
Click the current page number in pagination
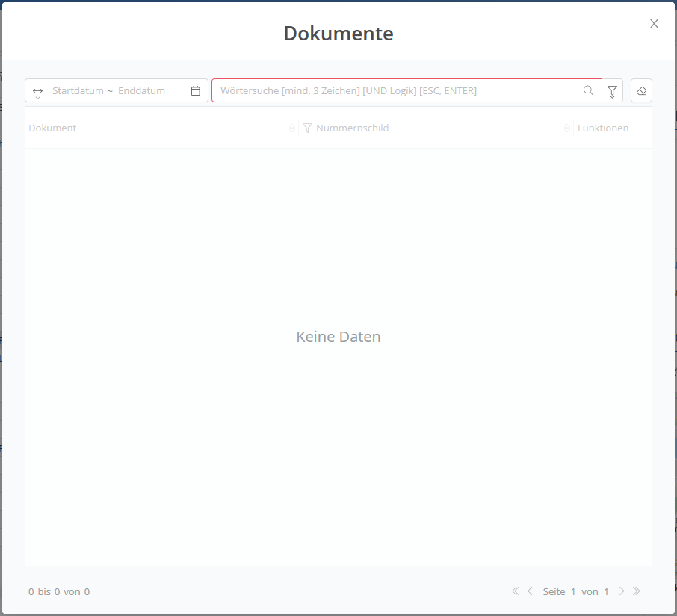[573, 591]
